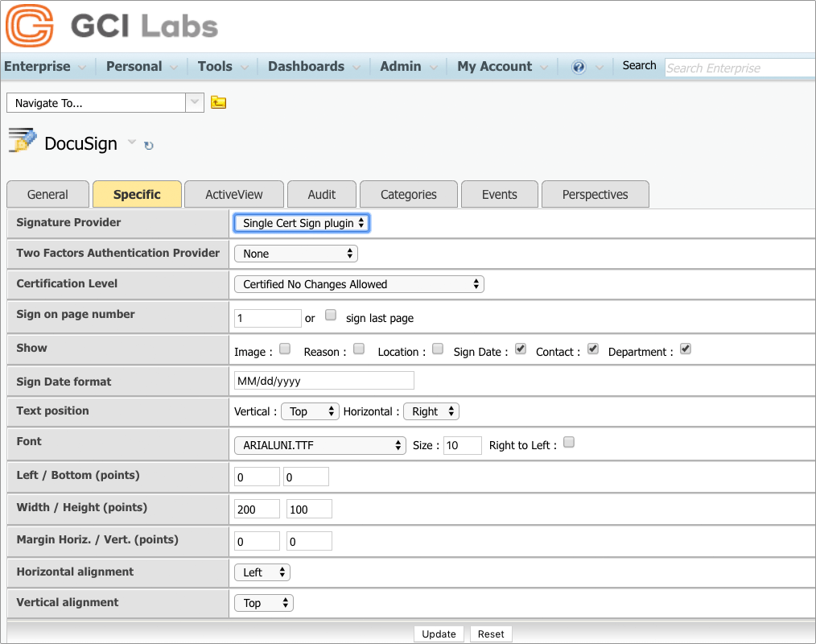This screenshot has height=644, width=816.
Task: Open the Certification Level dropdown
Action: click(359, 284)
